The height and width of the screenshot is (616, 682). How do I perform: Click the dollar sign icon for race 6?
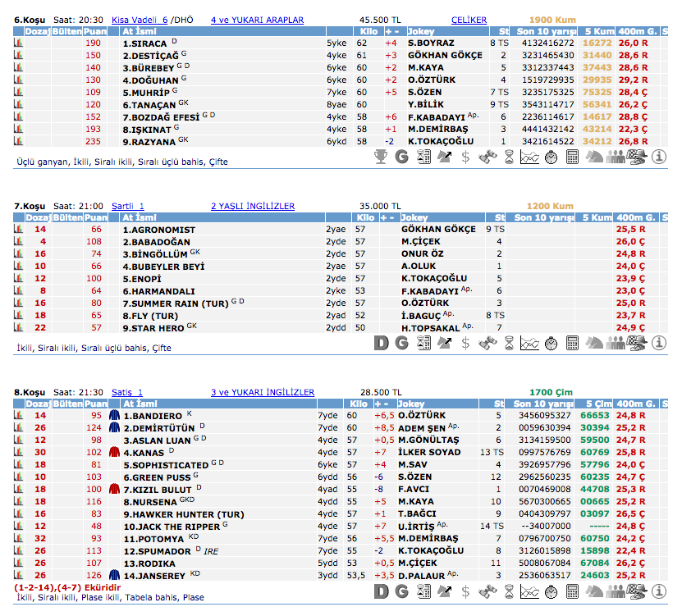click(x=466, y=156)
